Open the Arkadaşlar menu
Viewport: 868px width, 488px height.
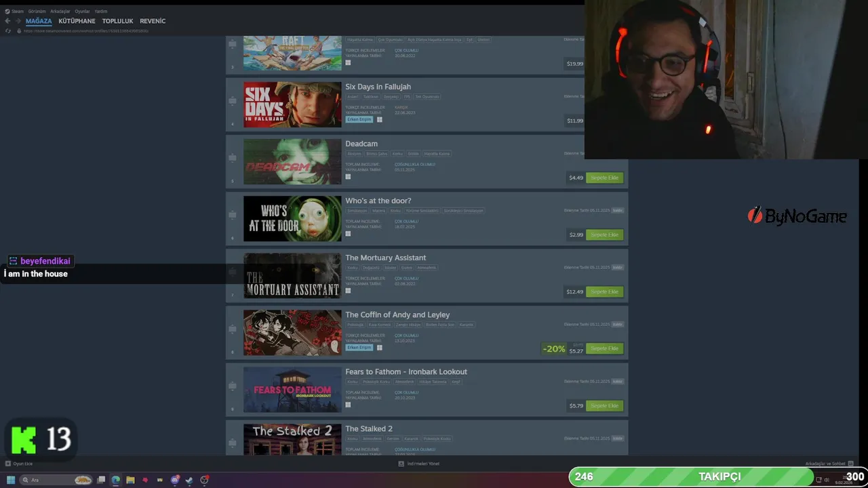pyautogui.click(x=60, y=11)
